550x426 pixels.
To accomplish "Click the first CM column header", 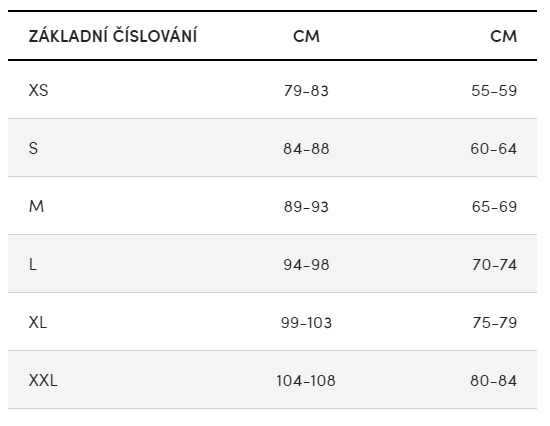I will pos(306,36).
